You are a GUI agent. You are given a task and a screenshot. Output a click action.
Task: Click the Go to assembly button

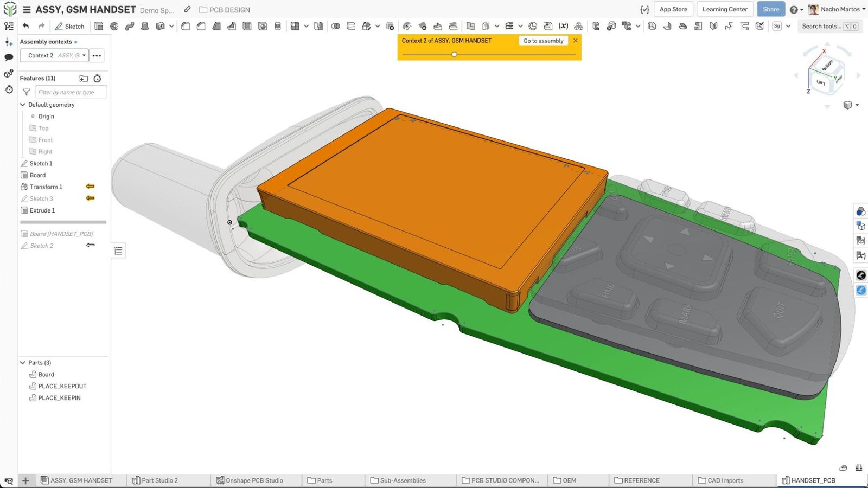coord(543,41)
